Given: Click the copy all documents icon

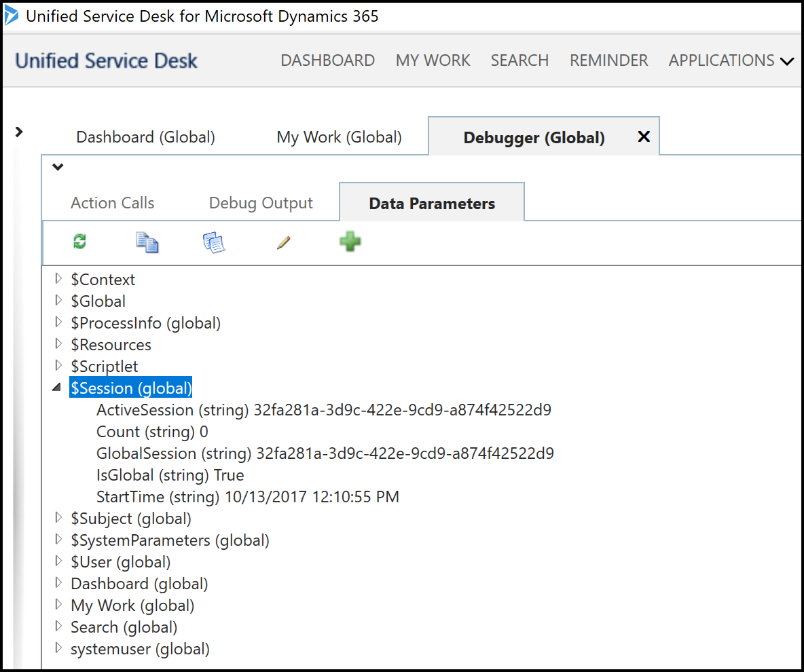Looking at the screenshot, I should coord(214,242).
